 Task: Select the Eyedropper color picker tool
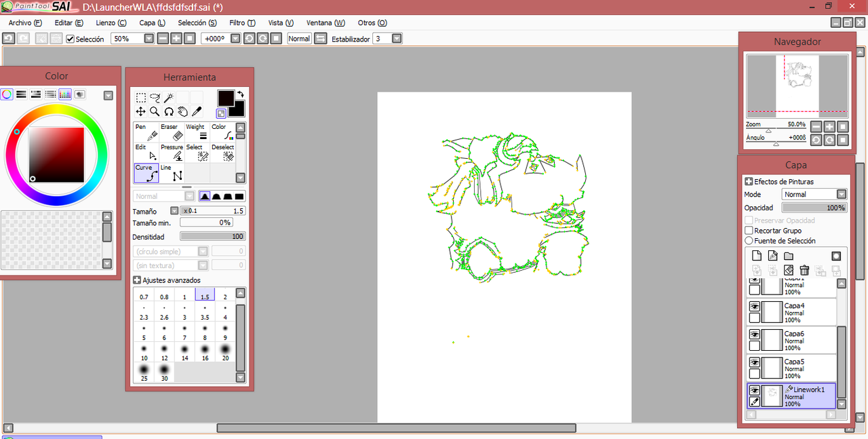pyautogui.click(x=197, y=111)
